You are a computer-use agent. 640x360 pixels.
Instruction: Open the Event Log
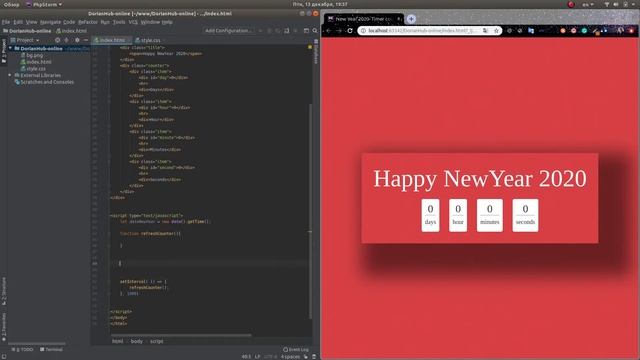point(296,349)
